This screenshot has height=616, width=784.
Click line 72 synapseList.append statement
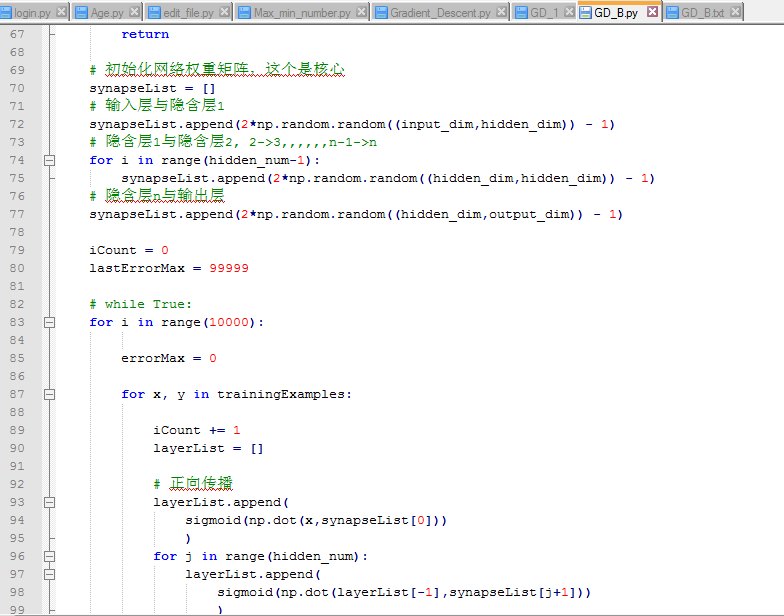(x=352, y=124)
